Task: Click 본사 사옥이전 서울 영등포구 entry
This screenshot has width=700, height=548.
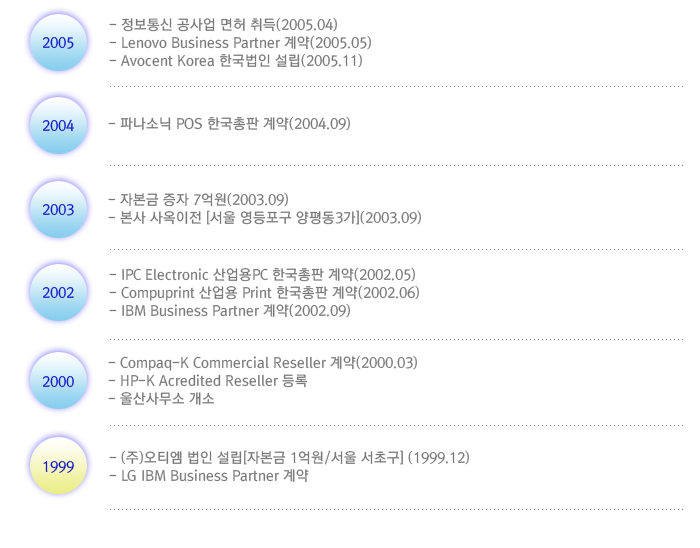Action: pos(265,218)
